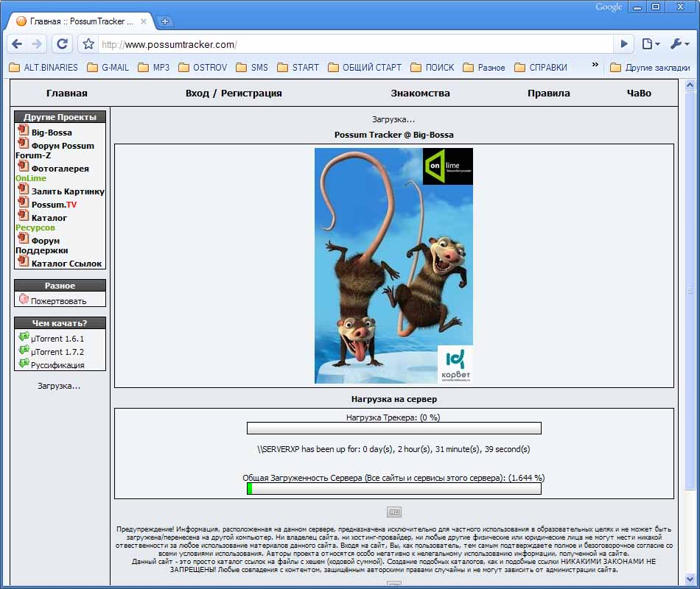Screen dimensions: 700x589
Task: Click the Пожертвовать donate link
Action: (x=58, y=301)
